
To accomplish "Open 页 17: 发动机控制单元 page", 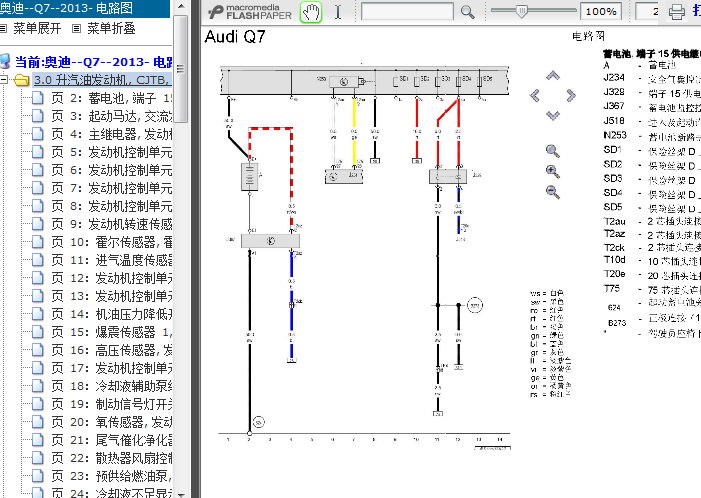I will [112, 368].
